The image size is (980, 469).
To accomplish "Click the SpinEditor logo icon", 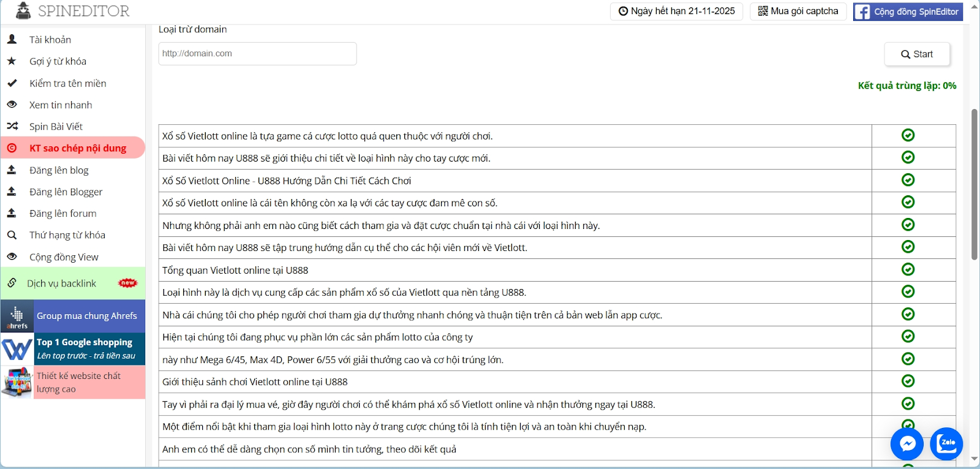I will pos(23,10).
